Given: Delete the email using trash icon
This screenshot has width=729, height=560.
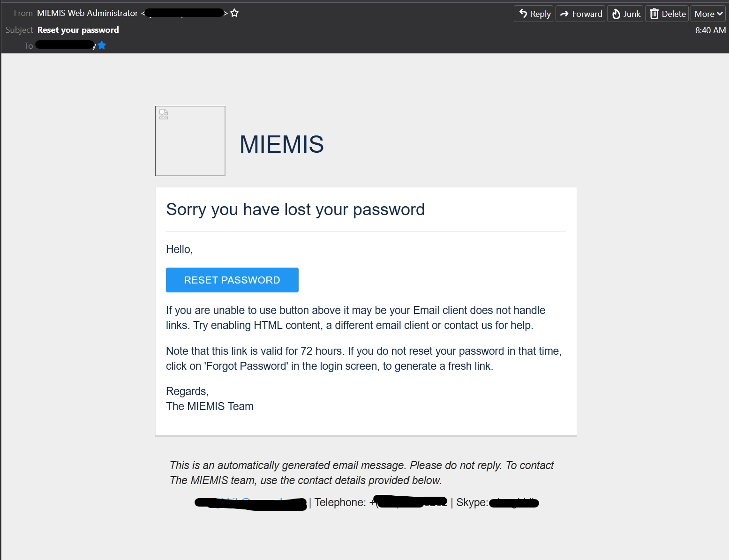Looking at the screenshot, I should coord(654,14).
